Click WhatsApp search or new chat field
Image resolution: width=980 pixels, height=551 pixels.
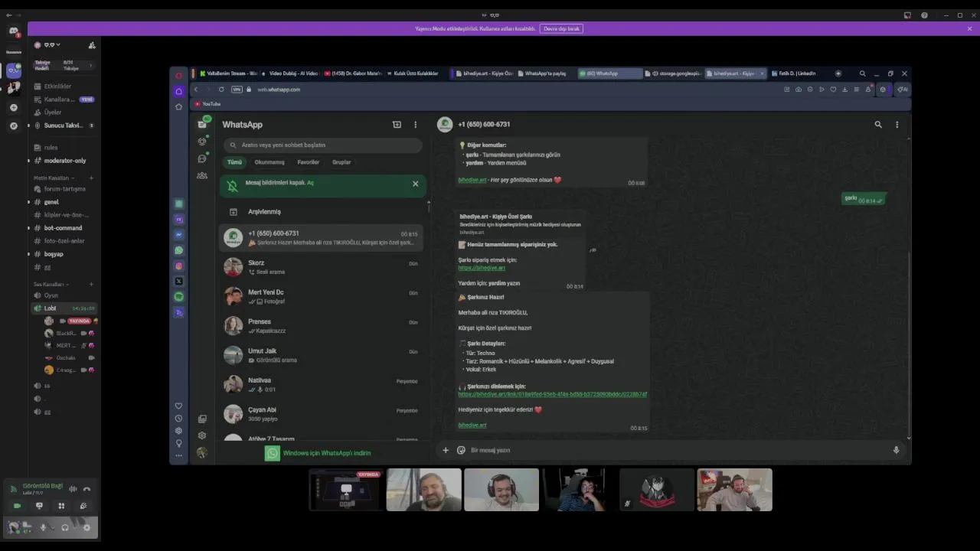tap(323, 145)
